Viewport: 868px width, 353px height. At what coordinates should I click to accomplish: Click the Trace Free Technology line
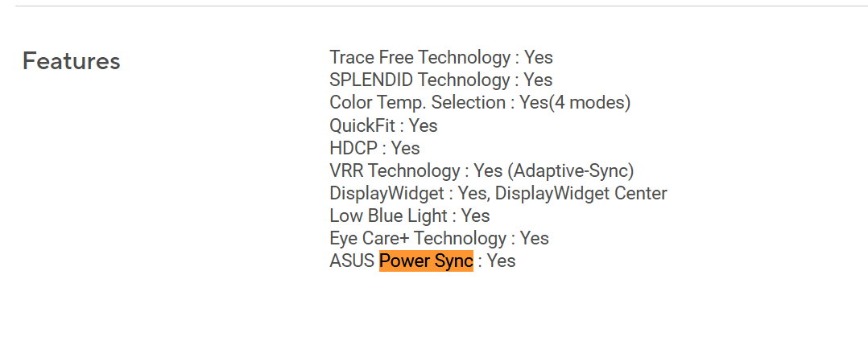click(441, 57)
